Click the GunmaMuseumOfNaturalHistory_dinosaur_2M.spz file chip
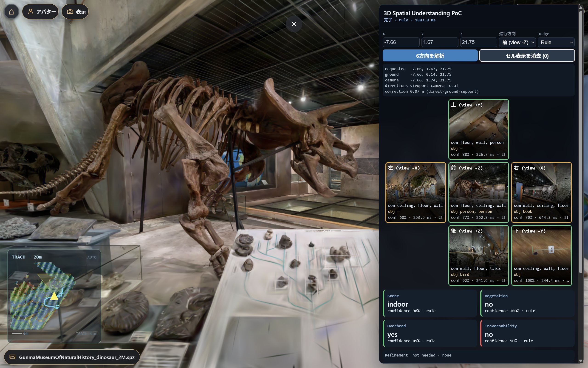This screenshot has width=588, height=368. 72,357
